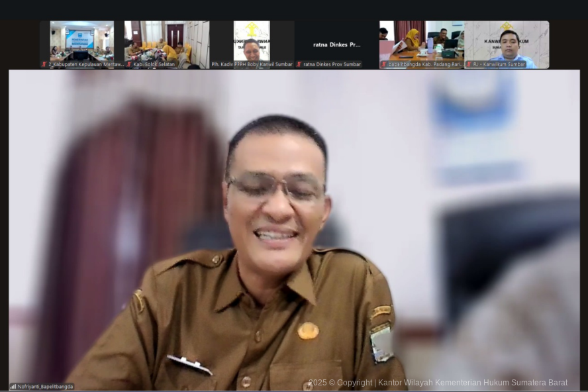Click the 'Plh. Kadiv PPPH Boby Kanwil Sumbar' name label
Image resolution: width=588 pixels, height=392 pixels.
coord(252,65)
